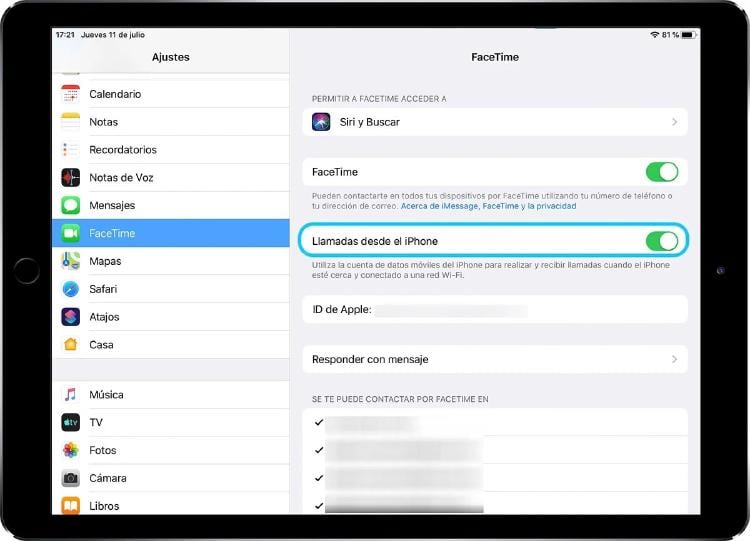Tap the Cámara app icon
Screen dimensions: 750x541
click(x=71, y=478)
